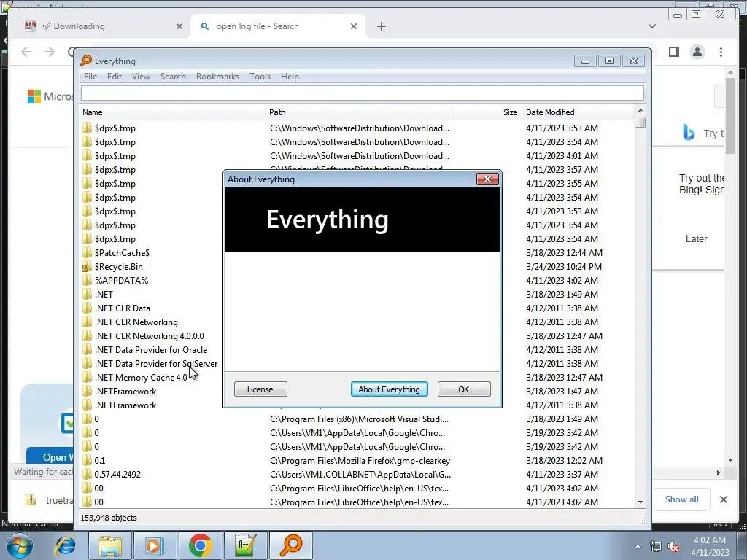
Task: Close the Downloading tab in Chrome
Action: 179,26
